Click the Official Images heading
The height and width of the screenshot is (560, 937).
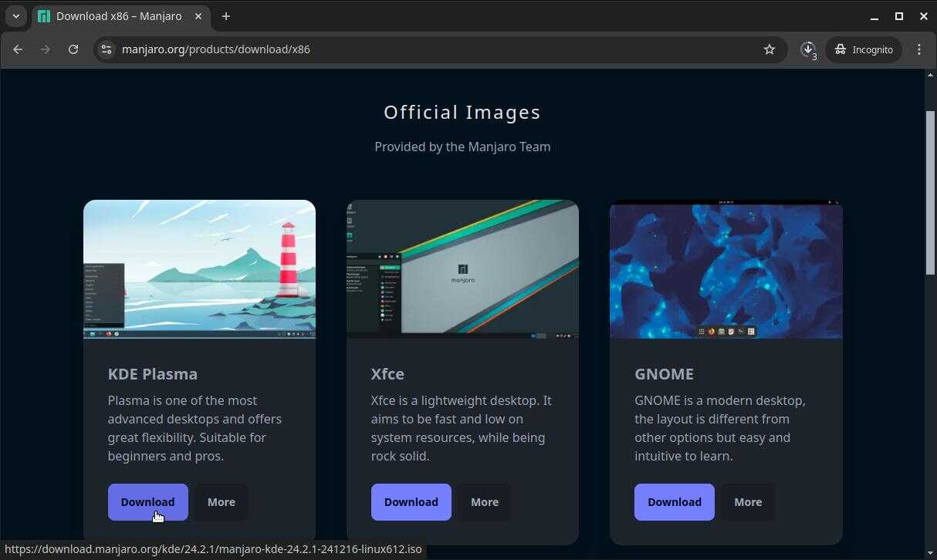click(x=462, y=113)
